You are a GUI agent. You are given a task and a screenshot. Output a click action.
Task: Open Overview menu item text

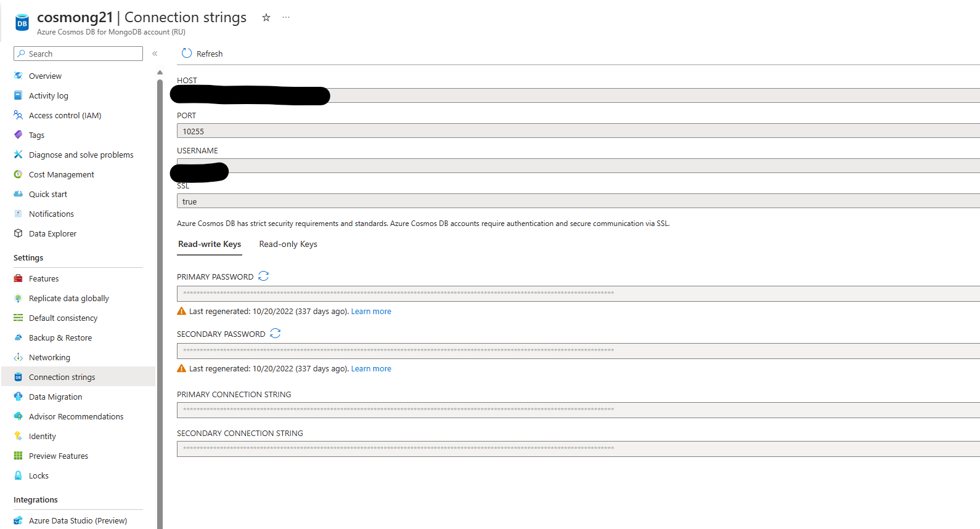45,76
